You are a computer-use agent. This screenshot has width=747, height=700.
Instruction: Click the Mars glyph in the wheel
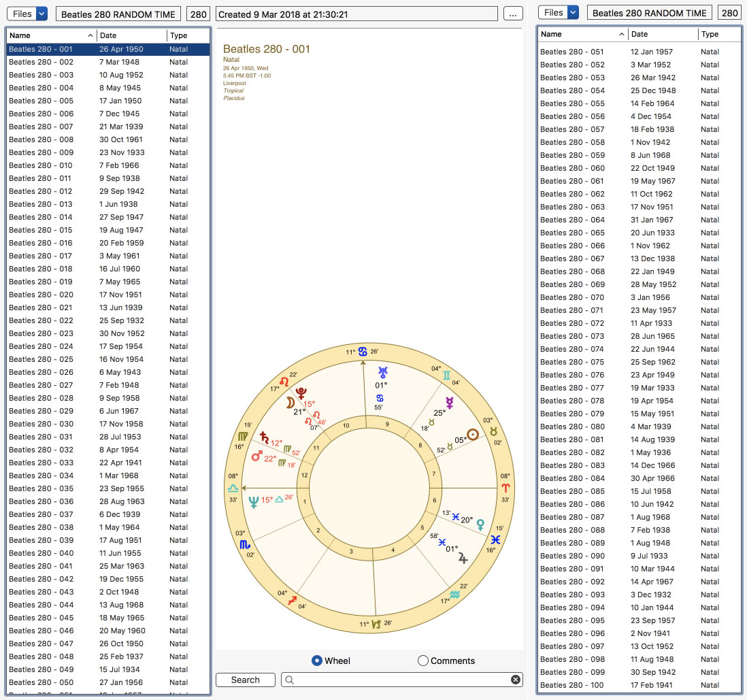256,456
